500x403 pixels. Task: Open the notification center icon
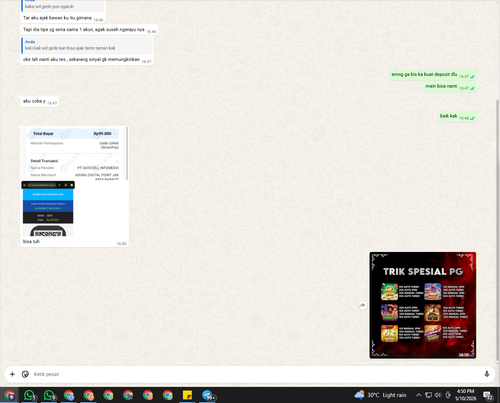click(x=488, y=395)
